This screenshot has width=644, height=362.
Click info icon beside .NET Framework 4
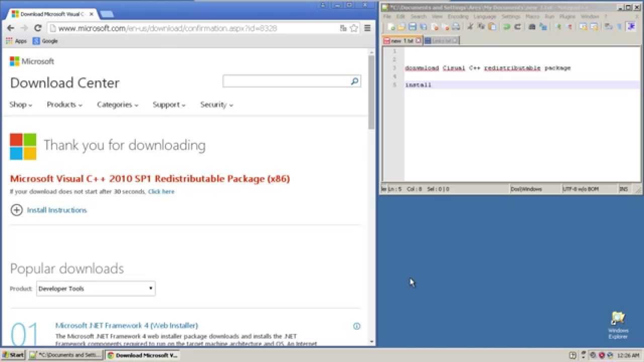click(357, 326)
